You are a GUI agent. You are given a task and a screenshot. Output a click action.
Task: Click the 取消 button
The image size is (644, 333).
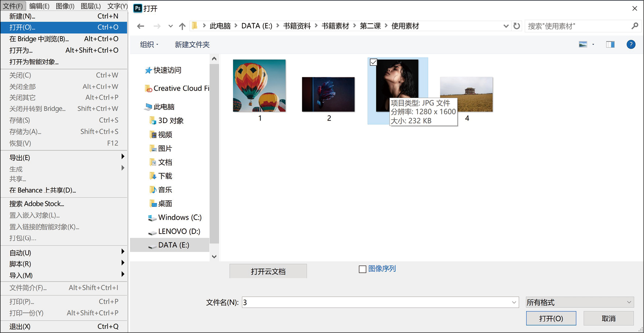608,318
